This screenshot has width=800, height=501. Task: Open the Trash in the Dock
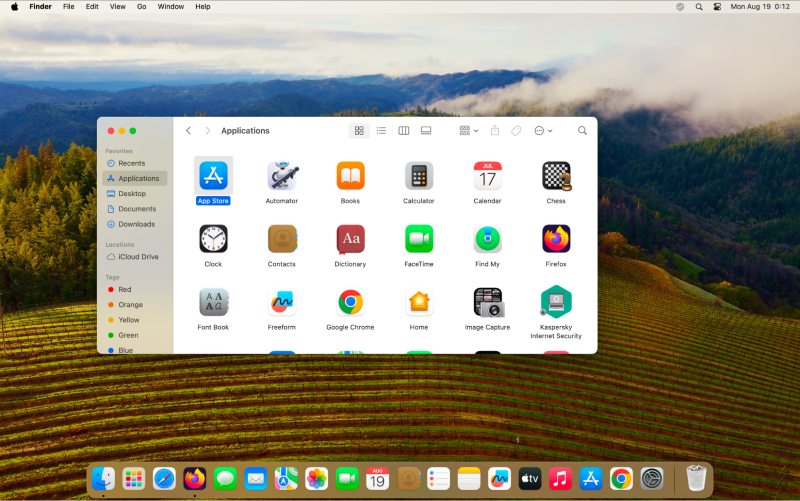[x=696, y=478]
